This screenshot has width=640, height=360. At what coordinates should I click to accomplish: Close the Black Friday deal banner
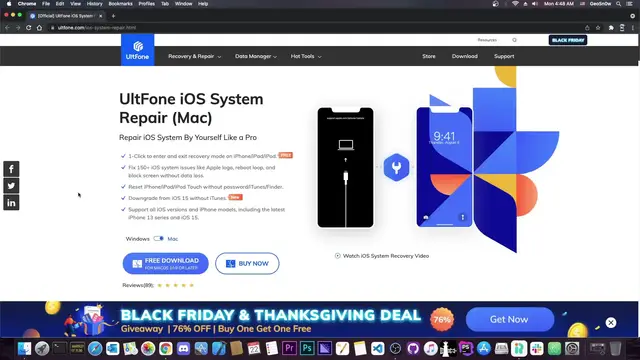(611, 322)
